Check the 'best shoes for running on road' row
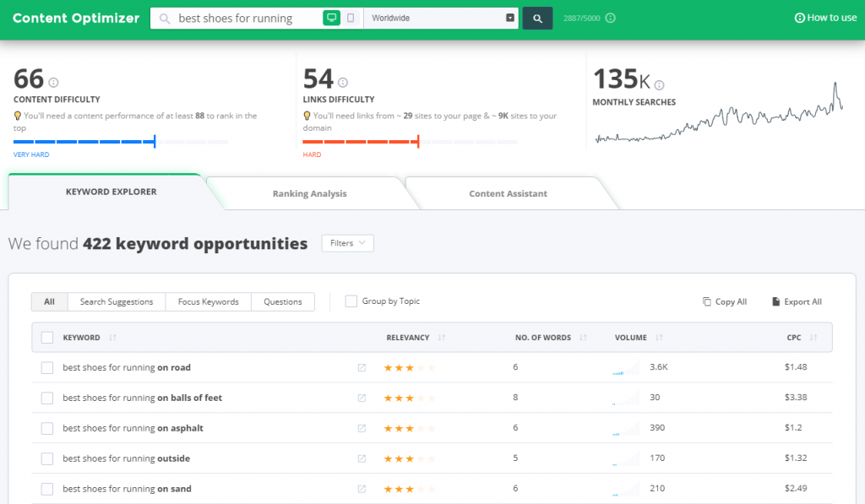Screen dimensions: 865x504 point(47,368)
